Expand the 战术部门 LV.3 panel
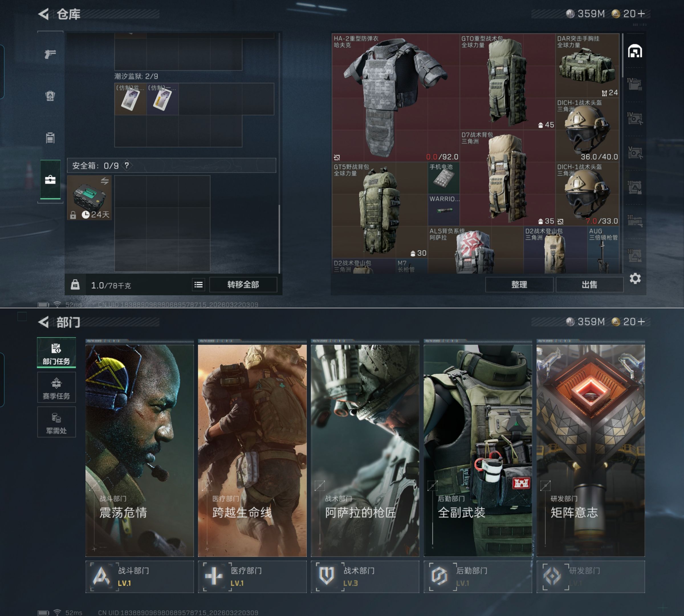 click(x=365, y=576)
